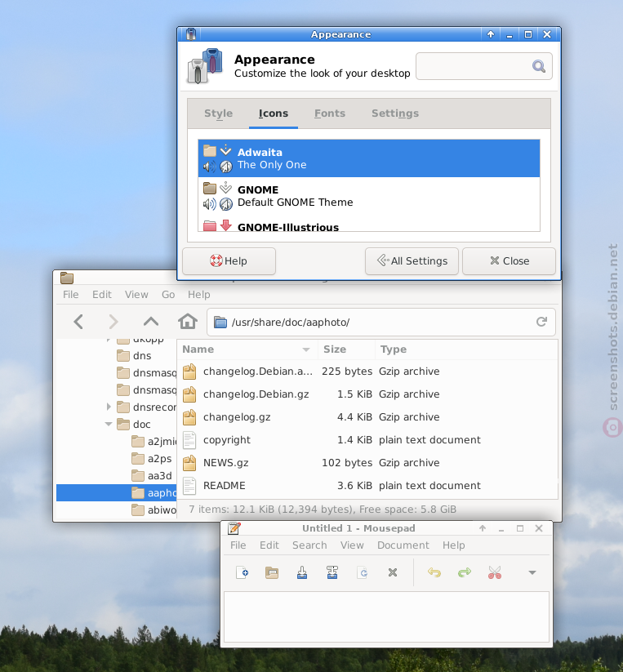Click the Appearance shirts icon in header
The image size is (623, 672).
click(206, 65)
